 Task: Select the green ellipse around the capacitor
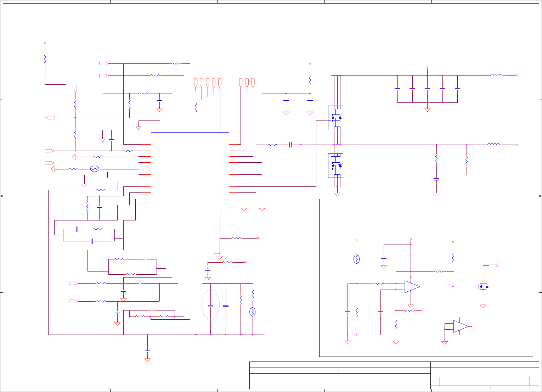pos(210,304)
